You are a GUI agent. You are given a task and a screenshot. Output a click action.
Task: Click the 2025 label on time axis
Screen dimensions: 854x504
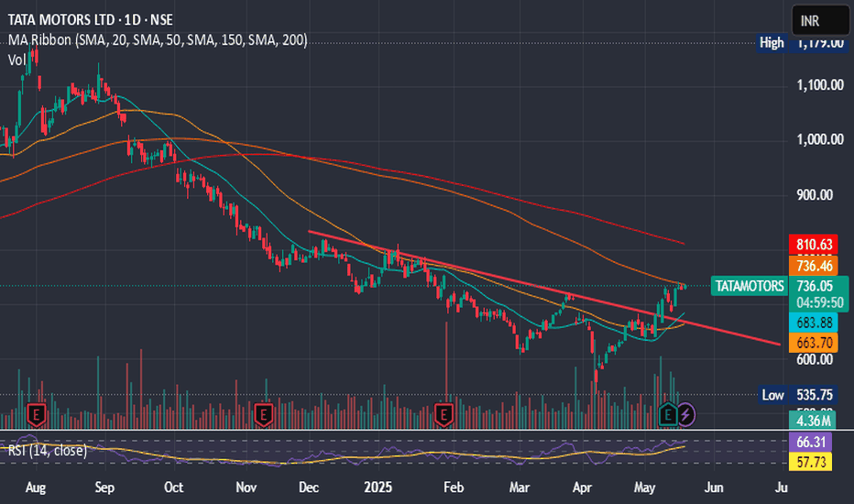tap(378, 487)
